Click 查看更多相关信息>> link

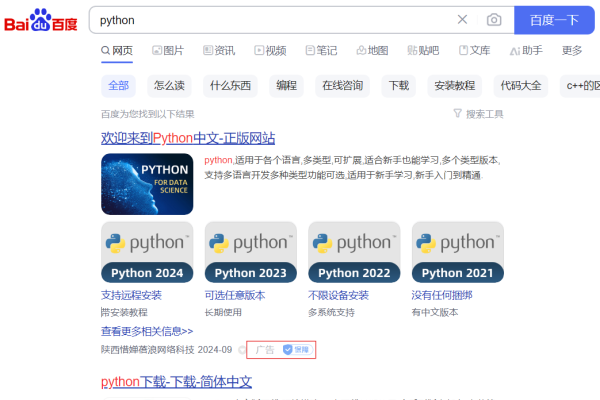[x=147, y=331]
